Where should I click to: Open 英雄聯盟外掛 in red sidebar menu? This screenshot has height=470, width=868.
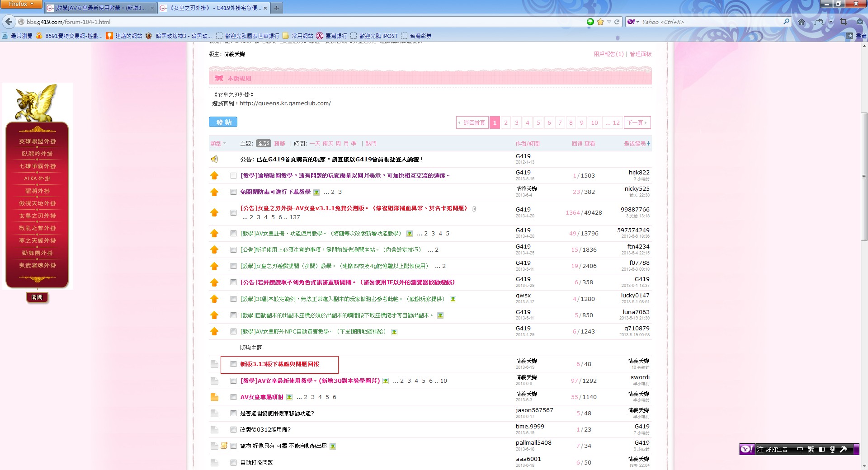click(38, 141)
